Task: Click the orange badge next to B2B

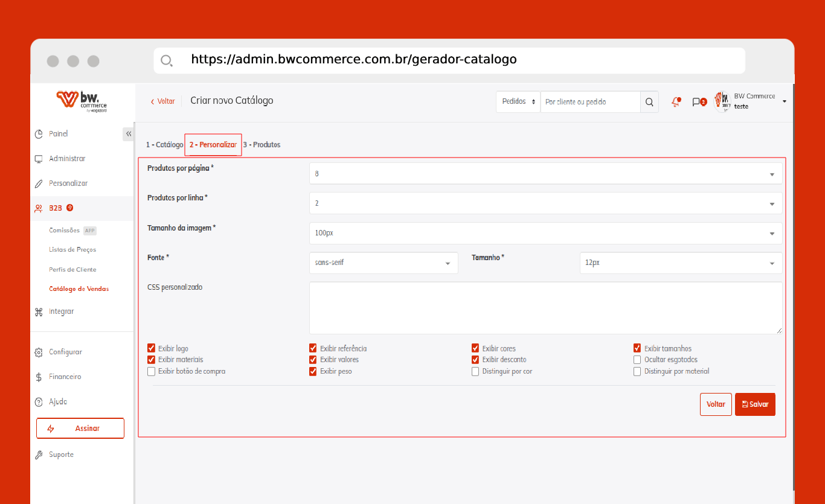Action: tap(70, 208)
